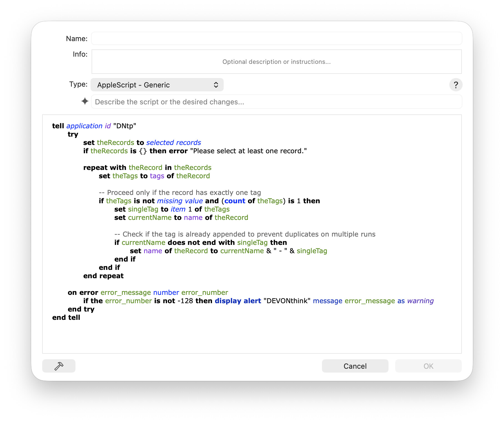Open the AppleScript - Generic type dropdown

click(x=157, y=85)
